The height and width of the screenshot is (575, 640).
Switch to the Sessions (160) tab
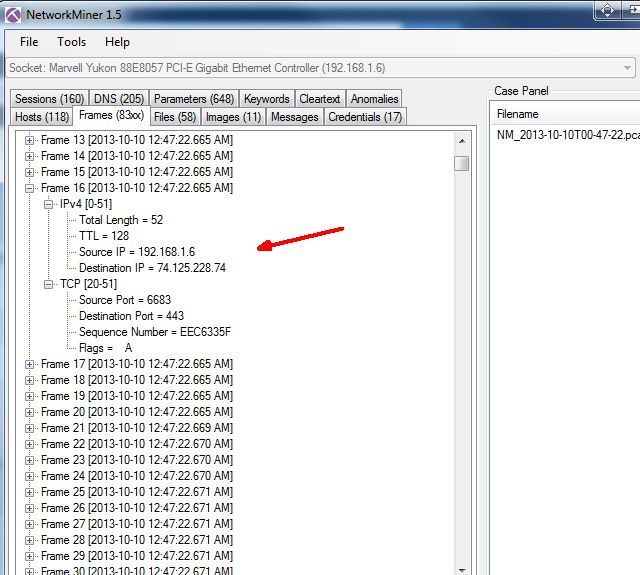(x=50, y=99)
